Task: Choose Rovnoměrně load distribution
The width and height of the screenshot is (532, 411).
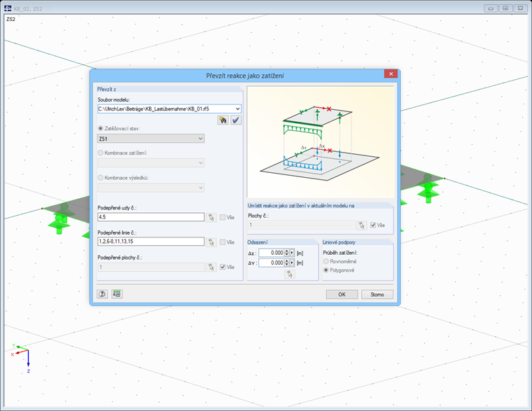Action: click(326, 261)
